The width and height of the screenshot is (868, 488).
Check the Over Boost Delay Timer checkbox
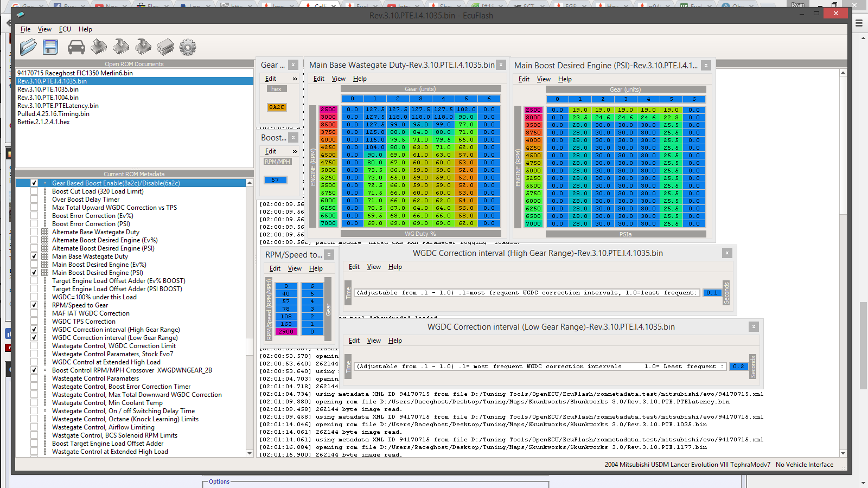(x=34, y=200)
